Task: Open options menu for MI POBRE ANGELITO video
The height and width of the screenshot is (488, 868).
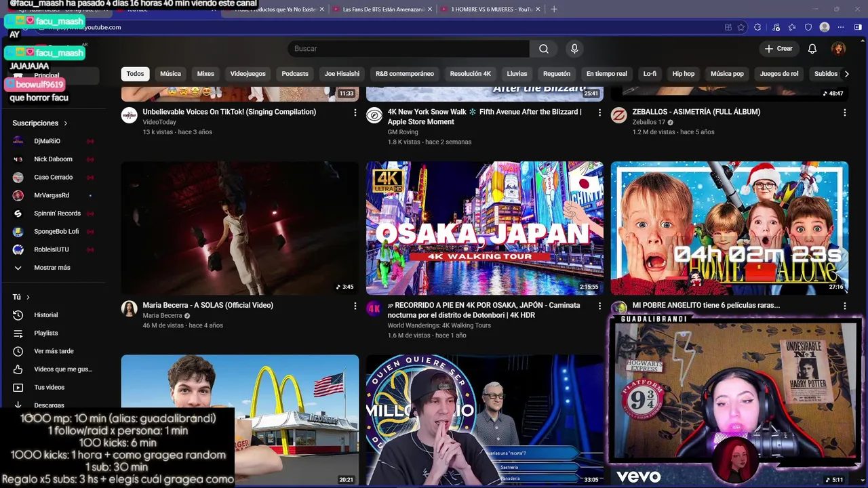Action: click(x=844, y=306)
